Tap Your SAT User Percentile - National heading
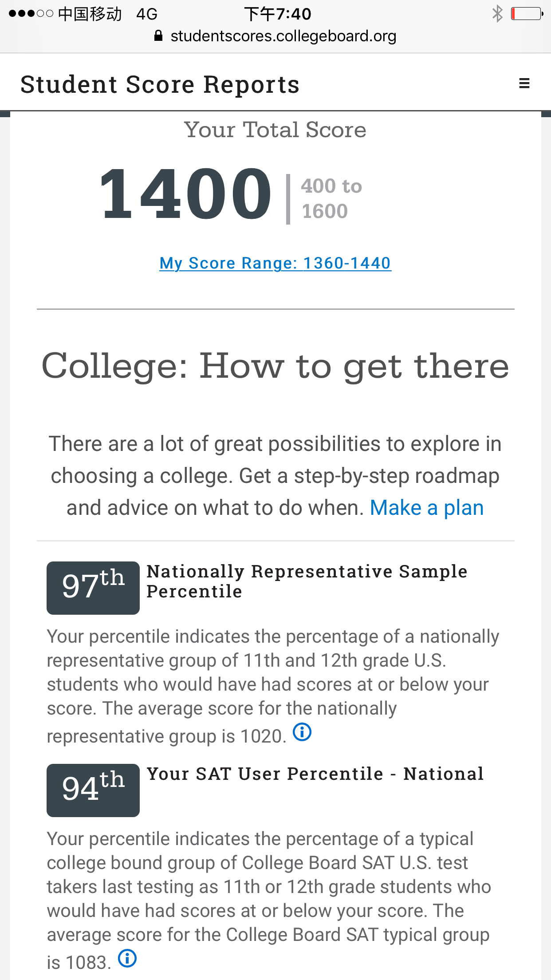This screenshot has height=980, width=551. coord(315,774)
